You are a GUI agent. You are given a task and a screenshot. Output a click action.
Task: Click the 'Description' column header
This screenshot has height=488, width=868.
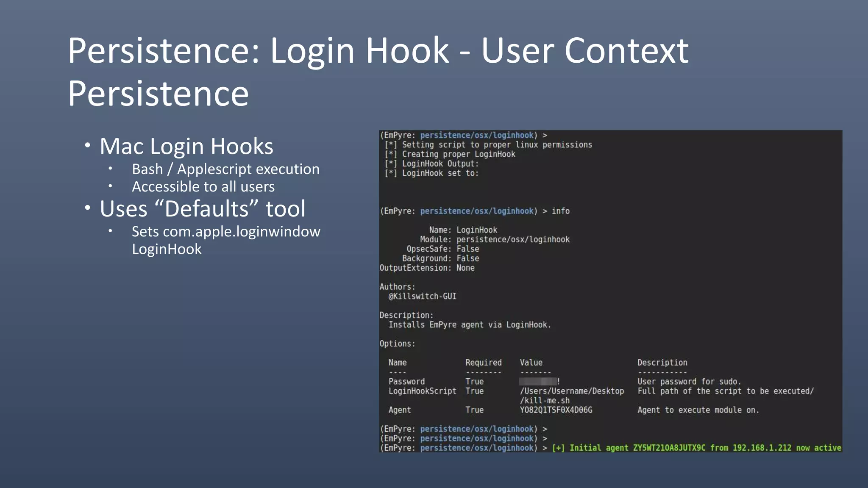click(x=662, y=363)
